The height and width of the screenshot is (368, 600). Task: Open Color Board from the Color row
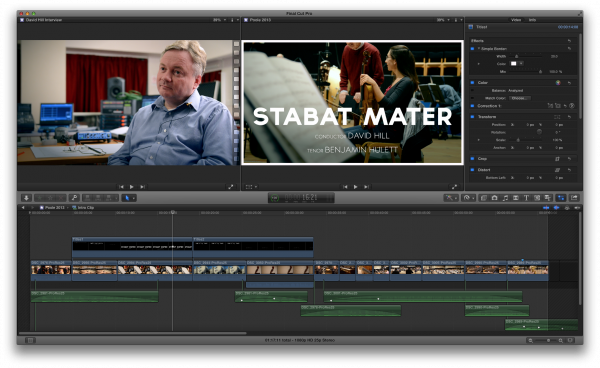[x=558, y=83]
